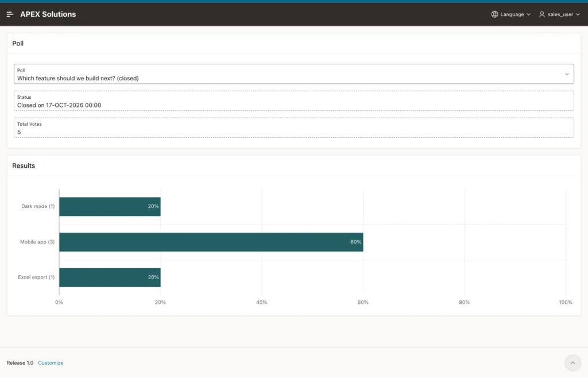Open the Language dropdown menu
This screenshot has height=378, width=588.
pyautogui.click(x=511, y=14)
